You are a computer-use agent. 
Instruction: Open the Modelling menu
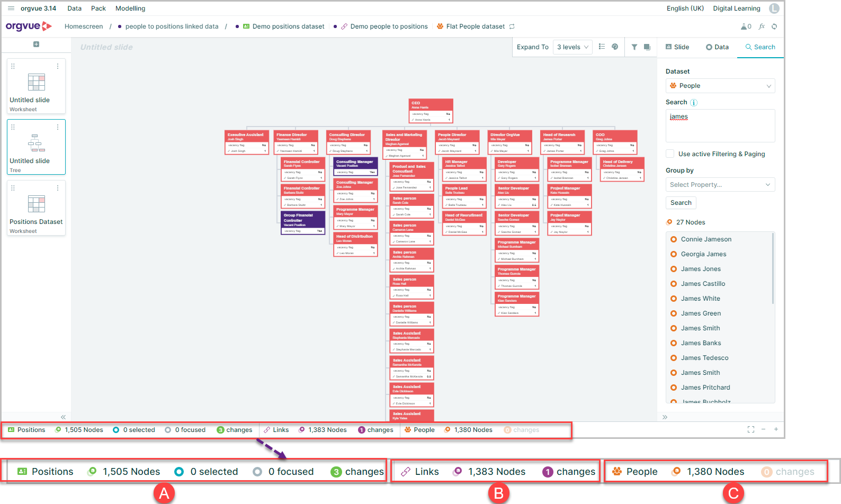[x=130, y=8]
